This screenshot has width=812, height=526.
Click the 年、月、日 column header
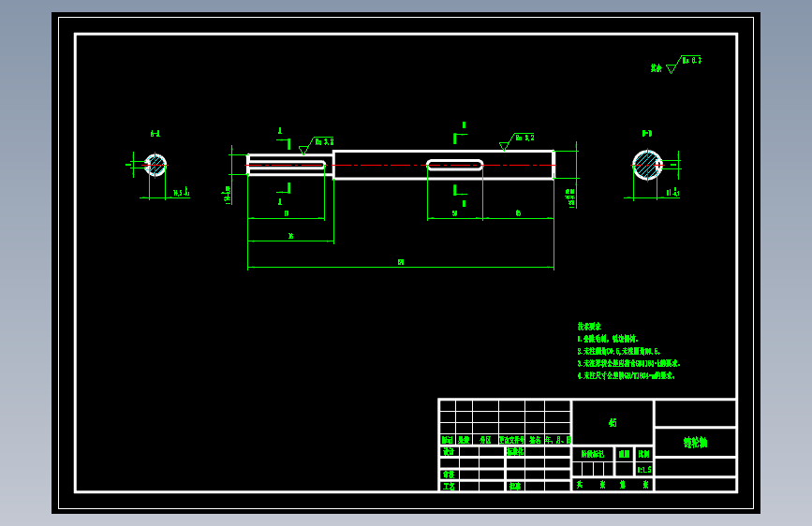pyautogui.click(x=558, y=440)
